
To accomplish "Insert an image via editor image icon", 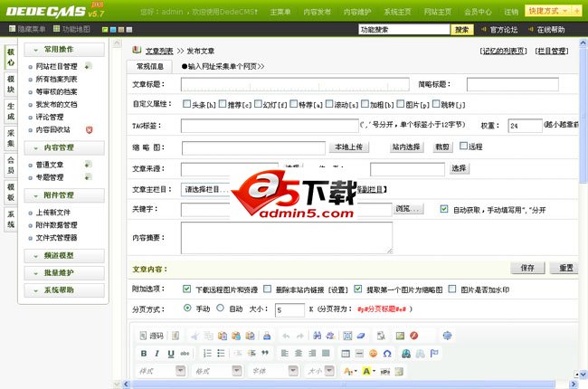I will tap(400, 336).
